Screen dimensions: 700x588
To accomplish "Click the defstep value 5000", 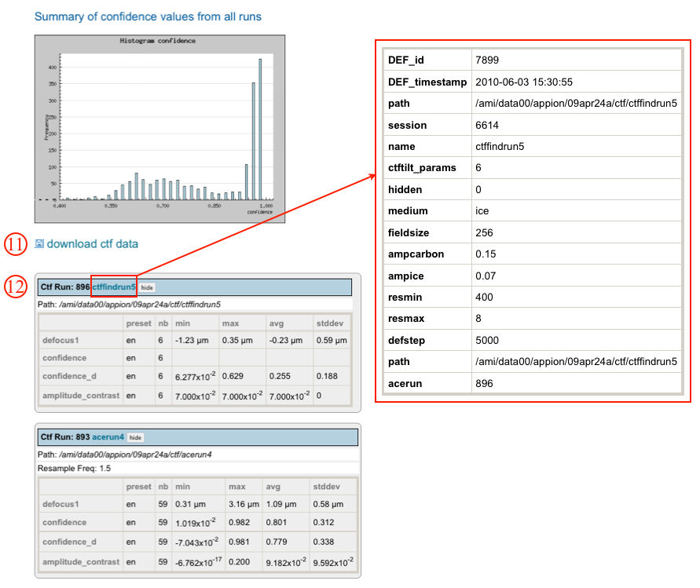I will click(487, 341).
